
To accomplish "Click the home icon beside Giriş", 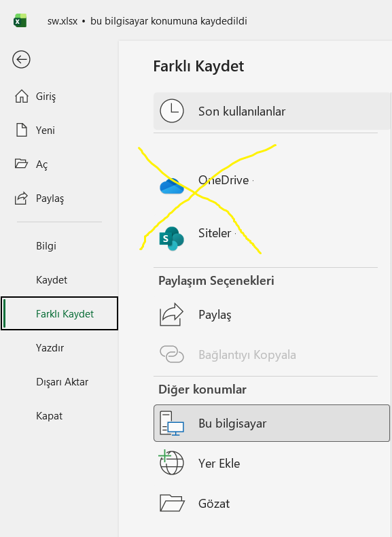I will (x=22, y=97).
